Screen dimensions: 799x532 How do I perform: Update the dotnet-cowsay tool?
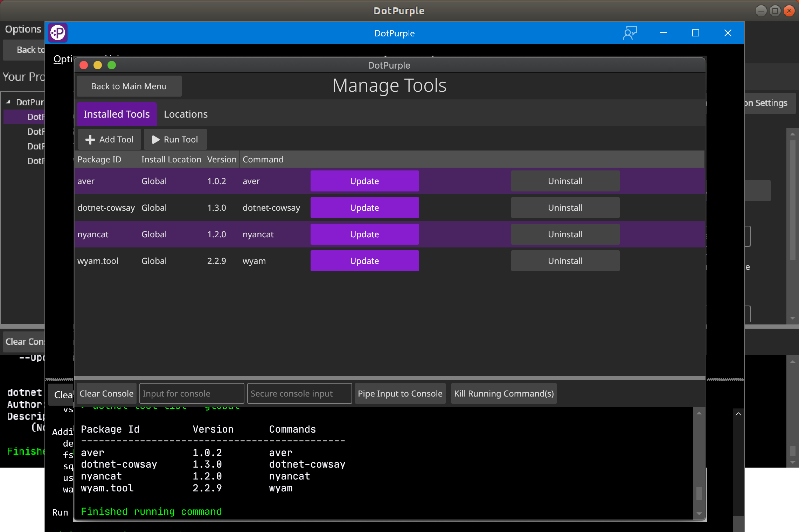[x=364, y=208]
